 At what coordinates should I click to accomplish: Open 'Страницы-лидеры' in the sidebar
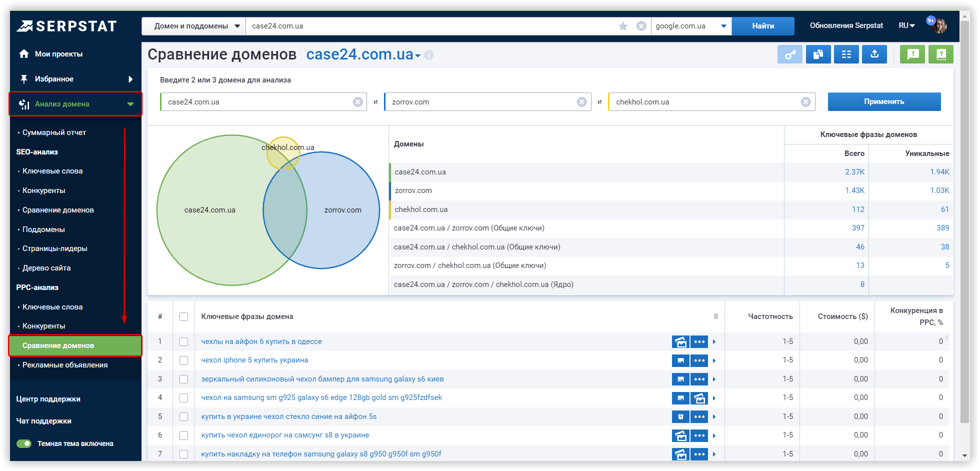pyautogui.click(x=55, y=248)
